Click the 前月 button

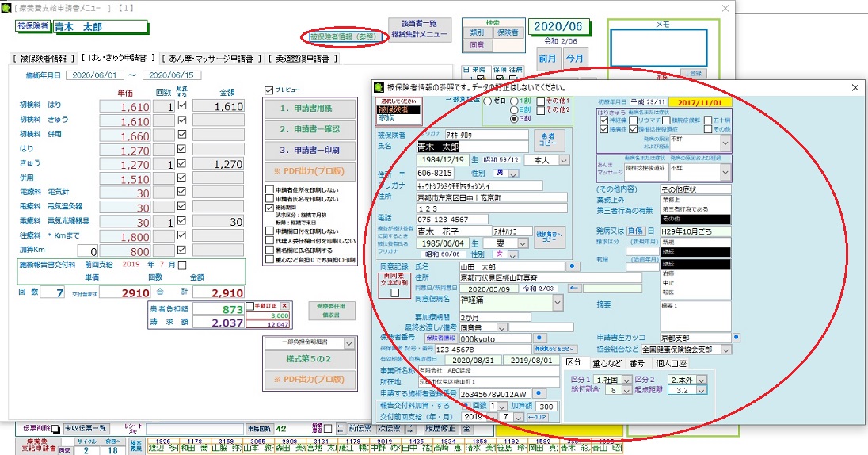(x=547, y=58)
